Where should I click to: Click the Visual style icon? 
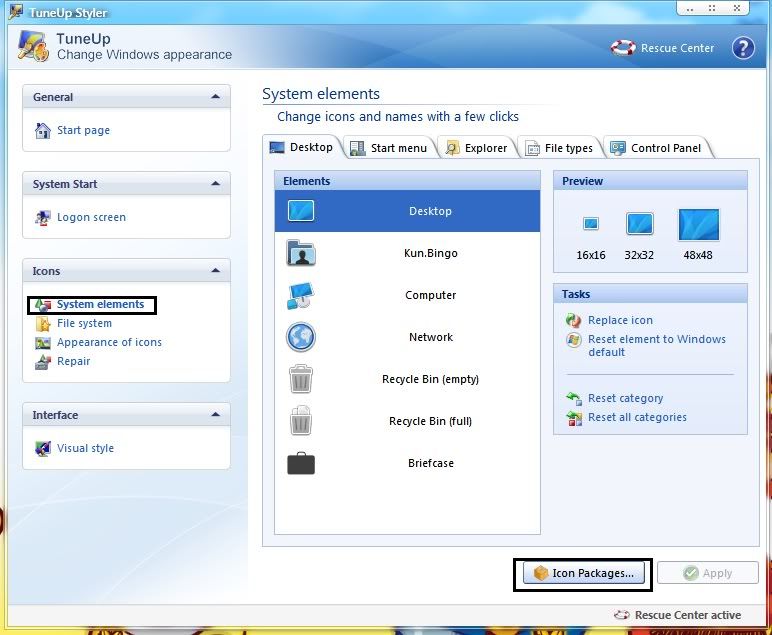[43, 448]
